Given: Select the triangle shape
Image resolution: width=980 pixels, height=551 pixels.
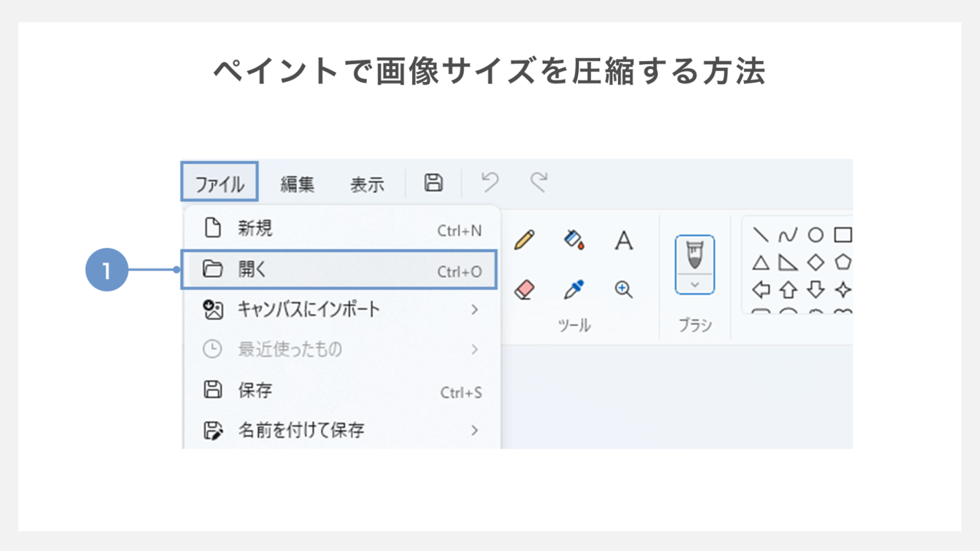Looking at the screenshot, I should pyautogui.click(x=761, y=262).
